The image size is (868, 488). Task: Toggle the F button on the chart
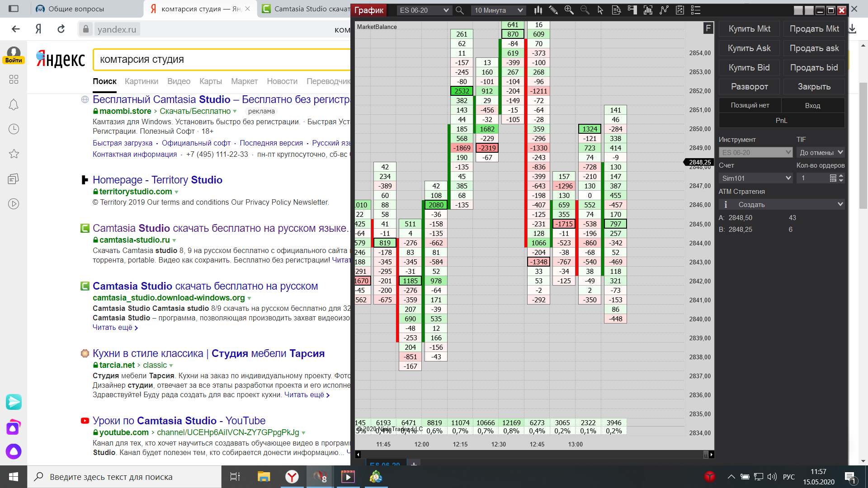[708, 28]
